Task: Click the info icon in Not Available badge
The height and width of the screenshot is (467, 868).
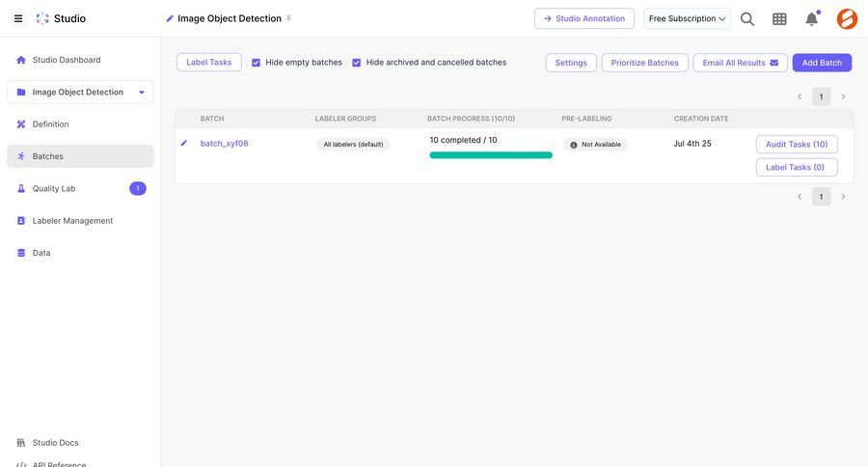Action: pos(574,145)
